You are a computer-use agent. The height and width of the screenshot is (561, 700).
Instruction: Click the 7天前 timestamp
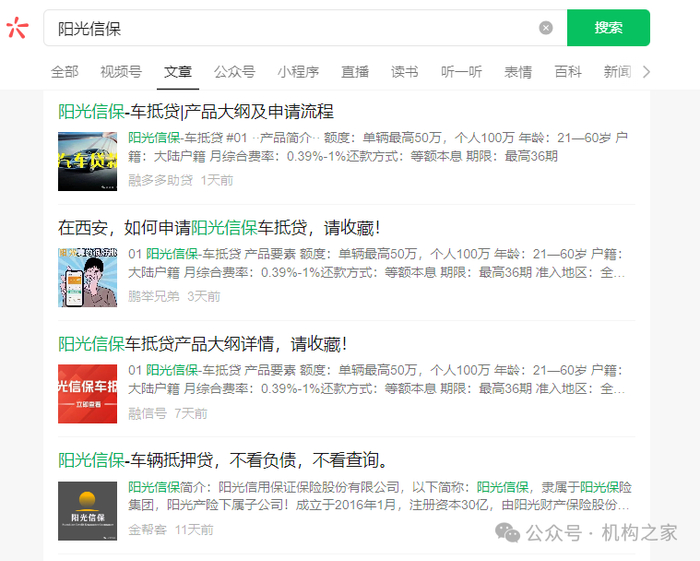pyautogui.click(x=191, y=414)
